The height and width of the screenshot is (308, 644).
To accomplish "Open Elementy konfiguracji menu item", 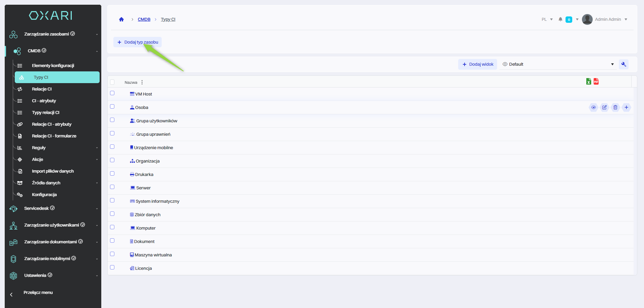I will 53,66.
